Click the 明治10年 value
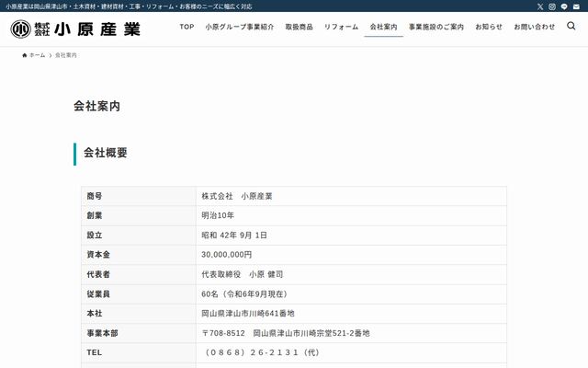Image resolution: width=588 pixels, height=368 pixels. [218, 215]
